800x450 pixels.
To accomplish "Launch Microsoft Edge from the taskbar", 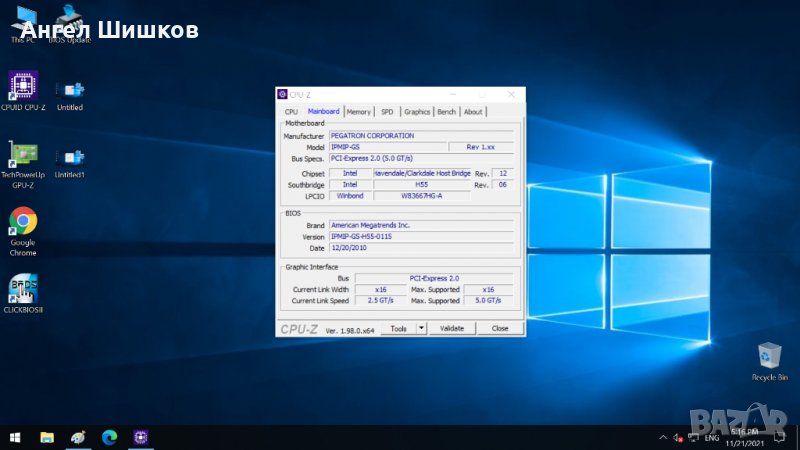I will [x=109, y=437].
